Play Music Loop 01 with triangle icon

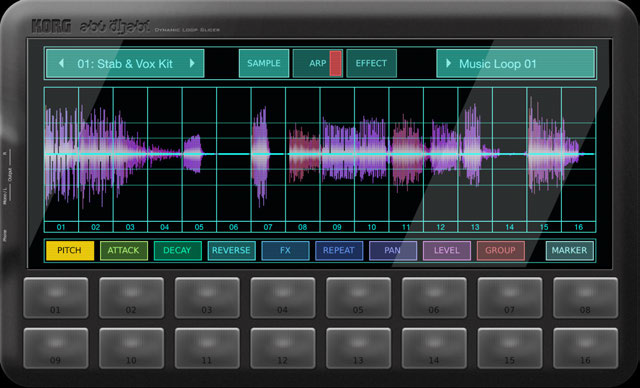pos(448,63)
